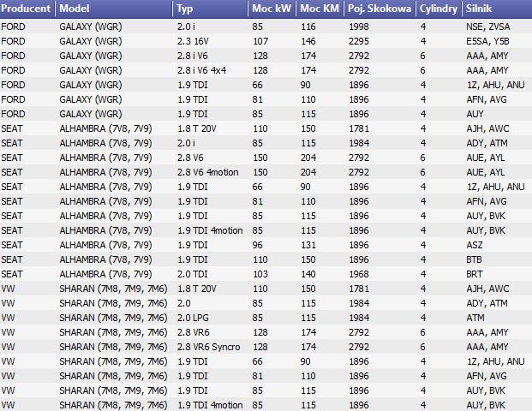
Task: Click '1781' in the SEAT ALHAMBRA row
Action: [359, 128]
